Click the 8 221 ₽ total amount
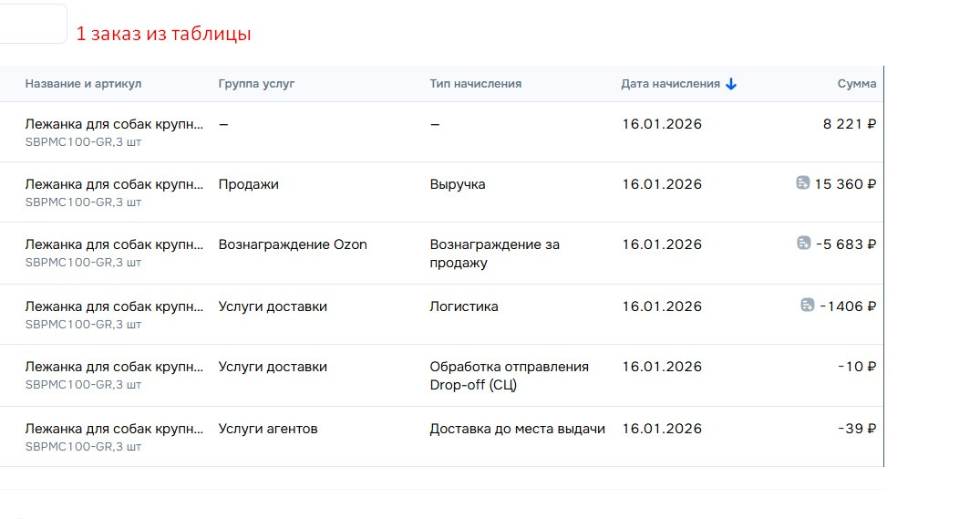This screenshot has width=980, height=519. click(x=849, y=124)
